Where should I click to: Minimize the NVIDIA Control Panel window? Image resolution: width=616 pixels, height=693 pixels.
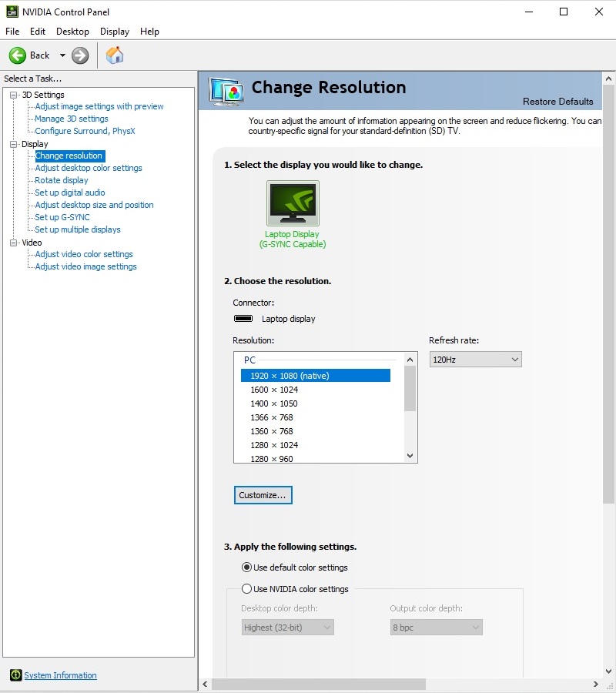[x=529, y=12]
